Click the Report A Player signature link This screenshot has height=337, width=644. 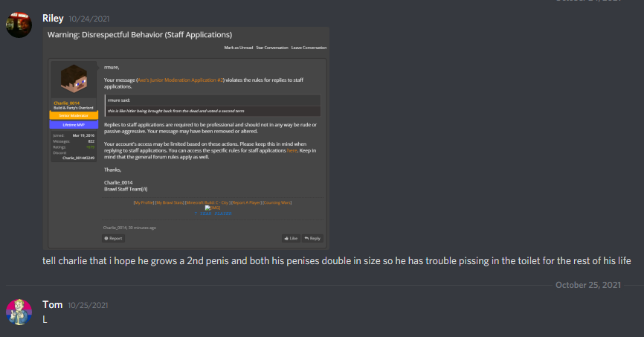pyautogui.click(x=246, y=202)
